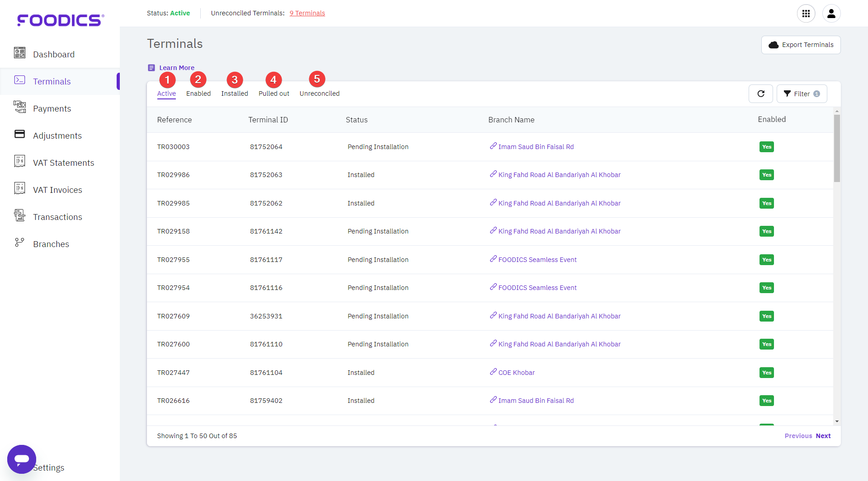
Task: Open VAT Statements page
Action: tap(64, 163)
